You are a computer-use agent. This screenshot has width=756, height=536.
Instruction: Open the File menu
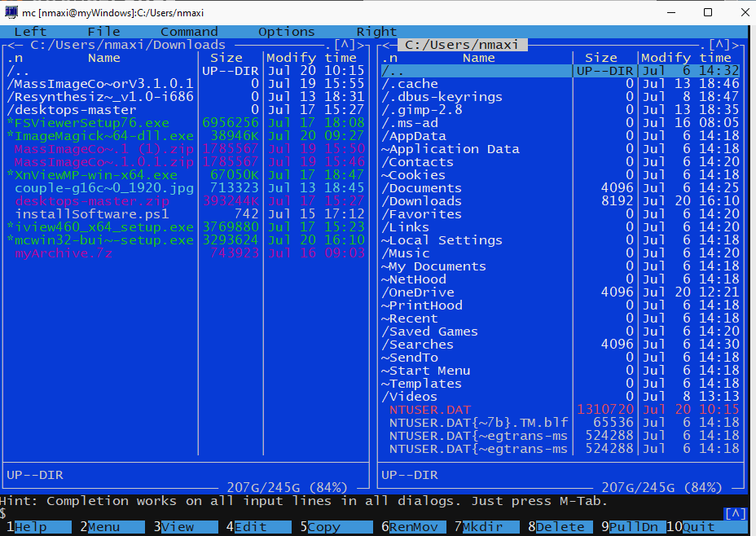[103, 31]
